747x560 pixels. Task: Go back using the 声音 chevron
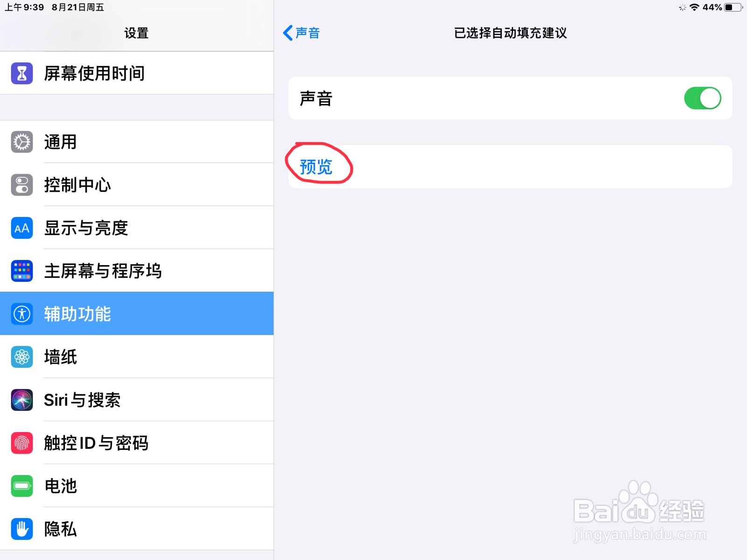[x=301, y=33]
